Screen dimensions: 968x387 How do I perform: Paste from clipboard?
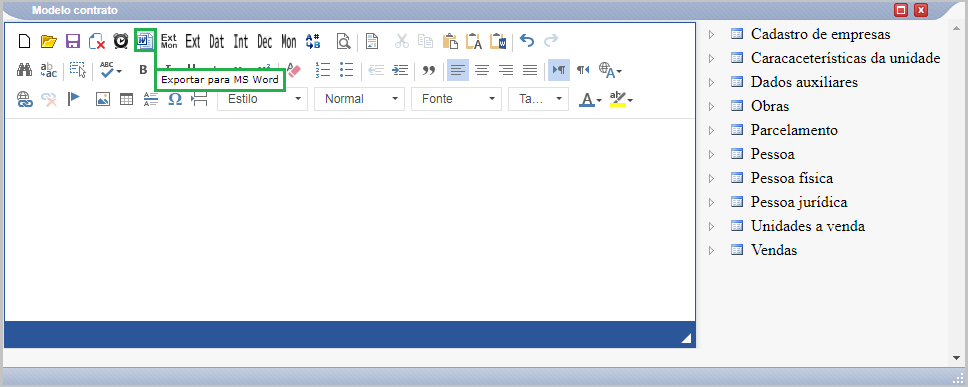(451, 41)
